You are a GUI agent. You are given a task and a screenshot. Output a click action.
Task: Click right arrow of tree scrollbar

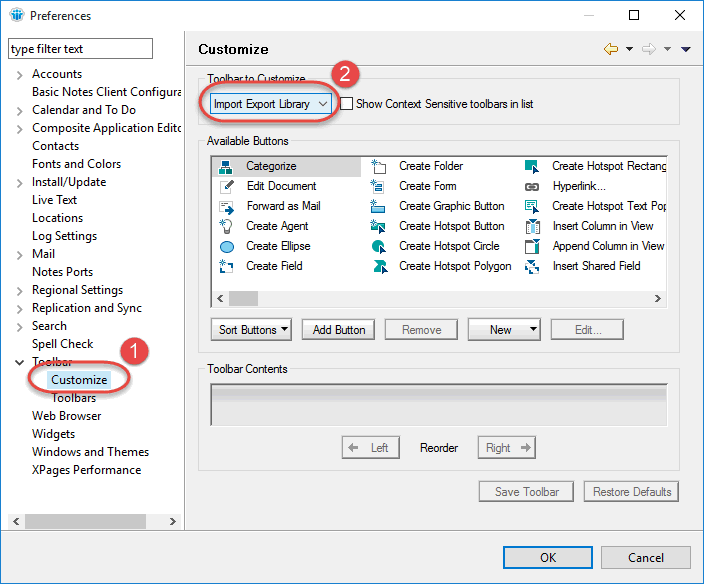pos(172,521)
